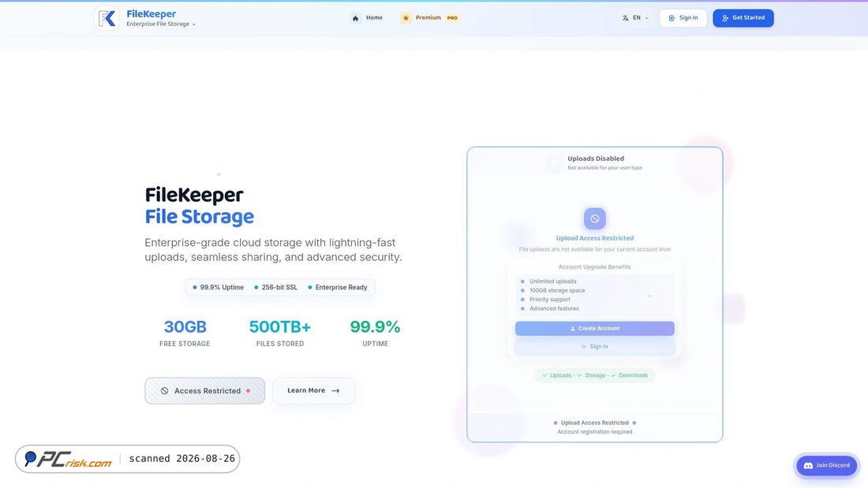
Task: Click the Upload Access Restricted blocked icon
Action: click(x=594, y=218)
